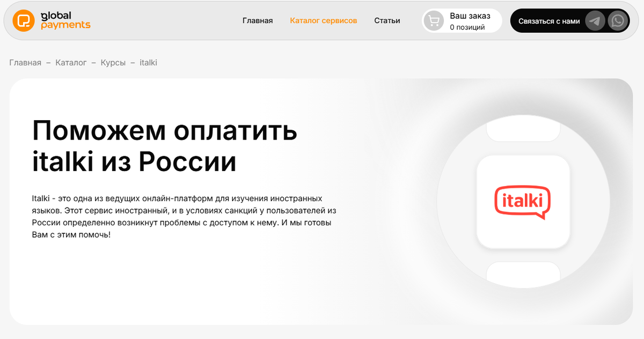The width and height of the screenshot is (644, 339).
Task: Click the text 0 позиций
Action: (x=467, y=27)
